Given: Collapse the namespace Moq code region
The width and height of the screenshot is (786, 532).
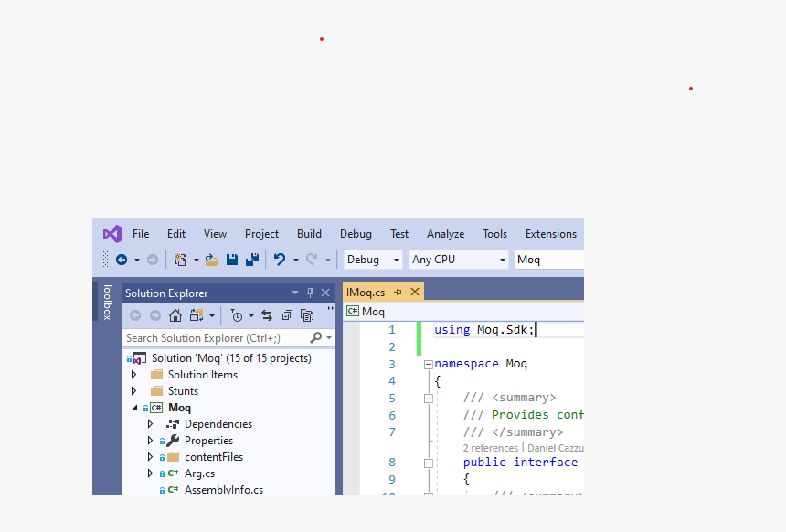Looking at the screenshot, I should [x=429, y=365].
